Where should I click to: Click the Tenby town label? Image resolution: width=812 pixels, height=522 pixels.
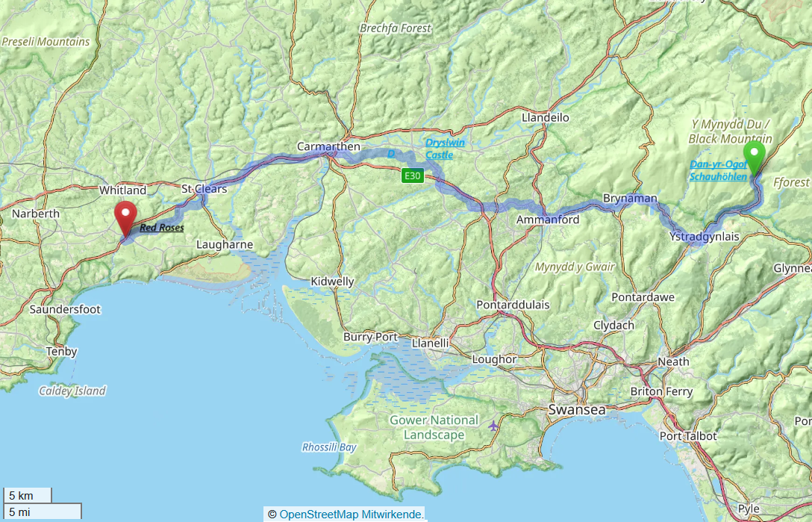tap(61, 352)
